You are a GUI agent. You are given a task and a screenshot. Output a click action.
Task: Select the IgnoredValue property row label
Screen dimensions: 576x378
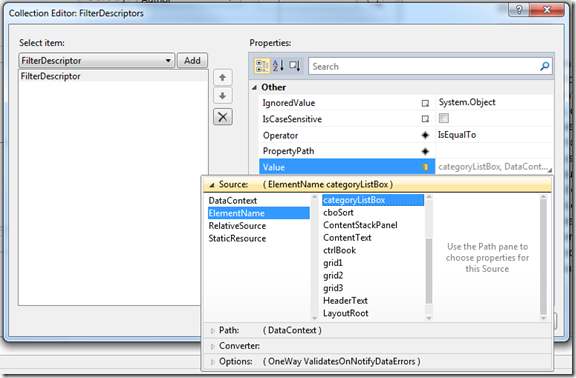point(289,103)
